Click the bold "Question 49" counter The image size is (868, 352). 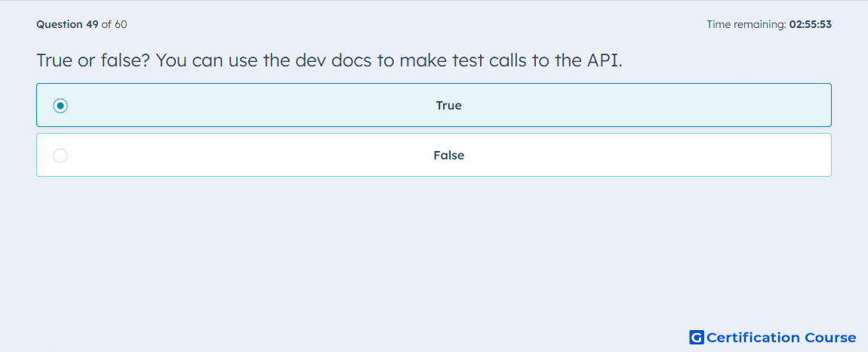tap(67, 24)
